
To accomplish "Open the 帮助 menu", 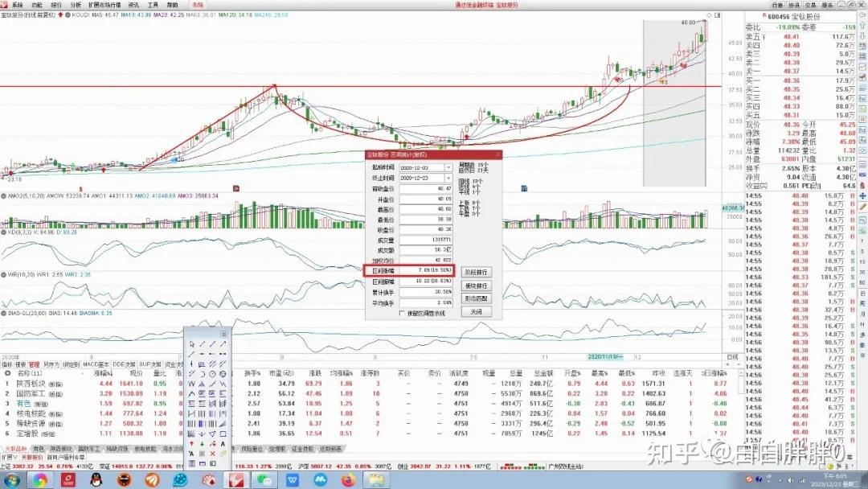I will point(173,5).
